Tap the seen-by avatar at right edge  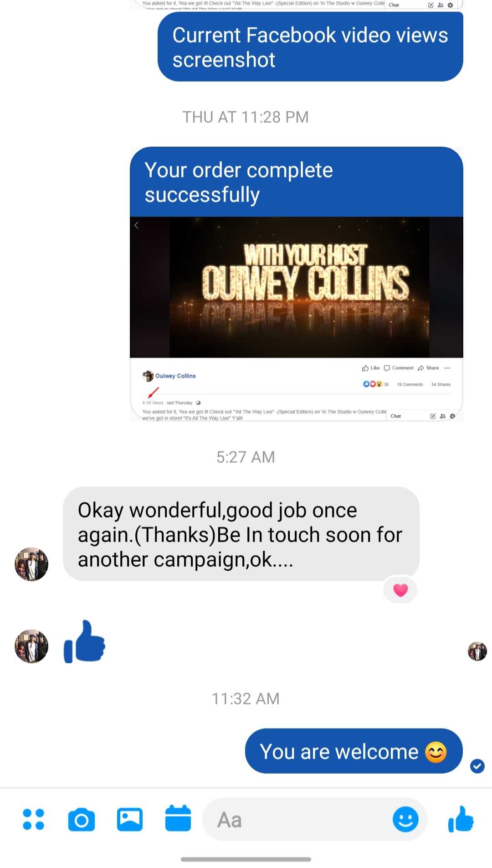477,651
